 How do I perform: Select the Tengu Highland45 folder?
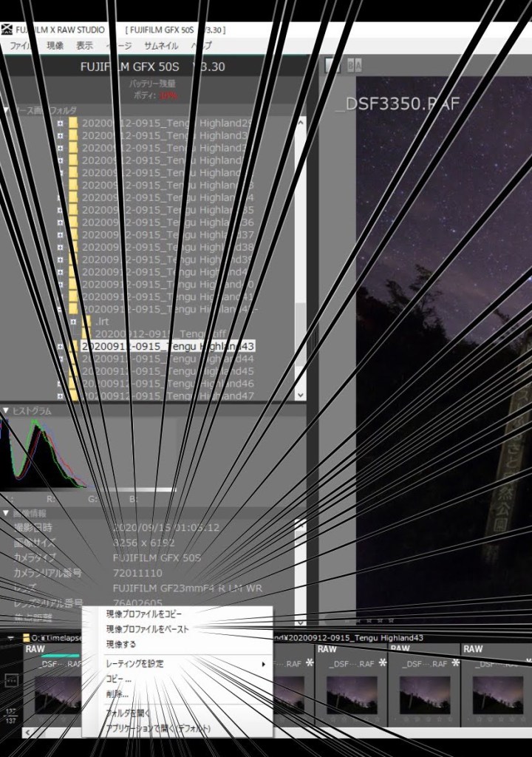[167, 371]
